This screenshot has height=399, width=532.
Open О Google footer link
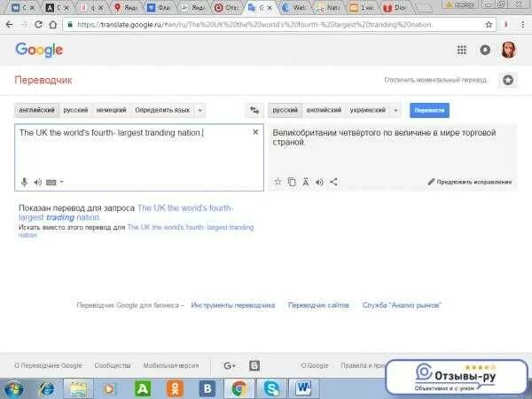click(315, 365)
